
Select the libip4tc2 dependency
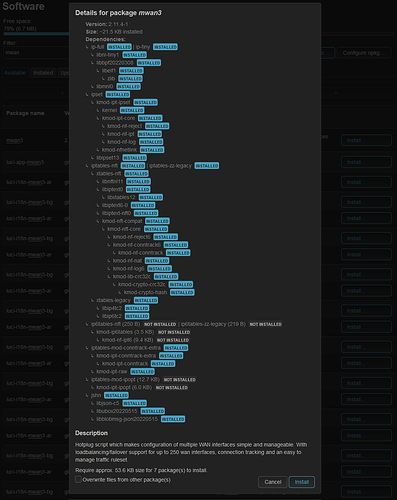click(112, 308)
